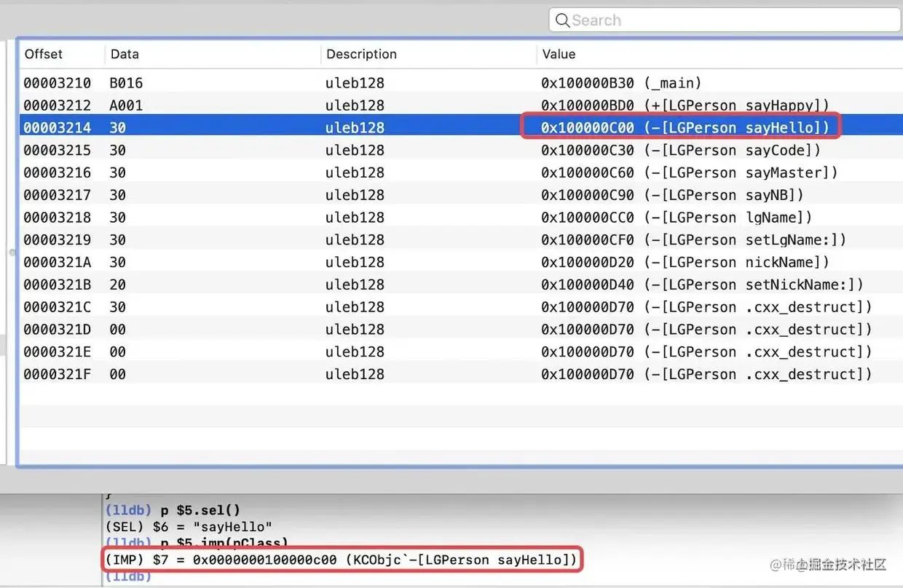The image size is (903, 588).
Task: Click value -[LGPerson nickName]
Action: [x=736, y=262]
